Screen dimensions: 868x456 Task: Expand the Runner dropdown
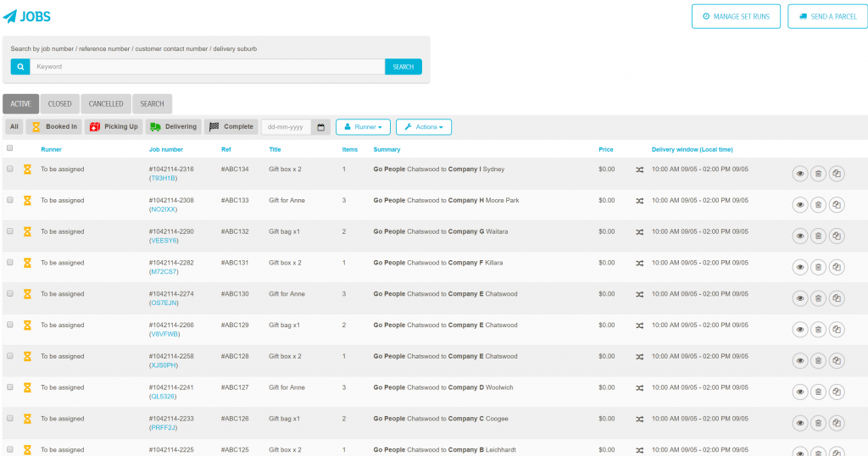[x=363, y=127]
